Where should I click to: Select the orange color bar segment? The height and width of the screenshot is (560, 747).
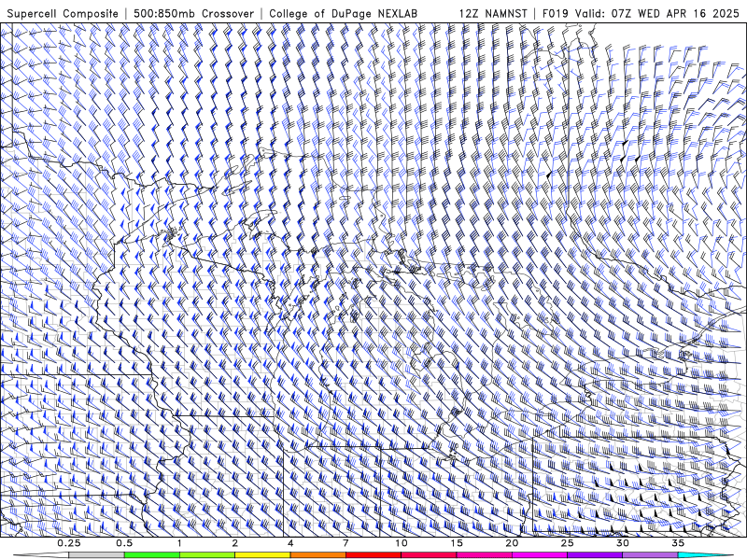[318, 555]
